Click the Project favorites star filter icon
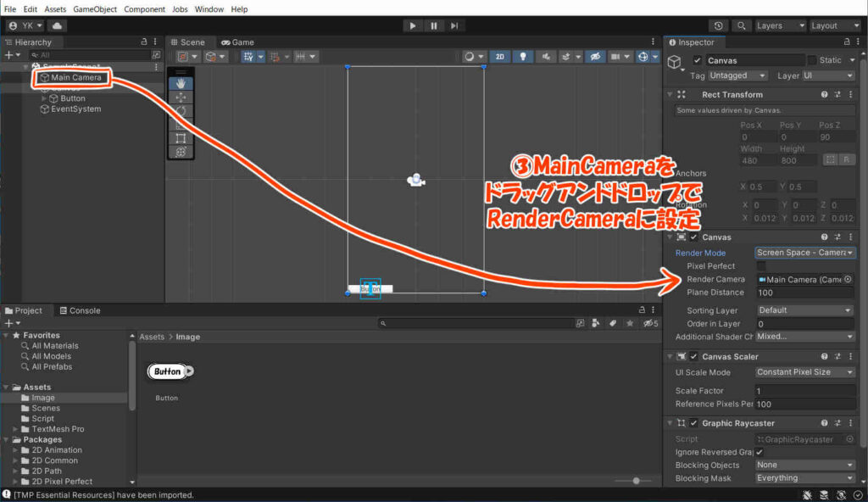868x502 pixels. tap(630, 323)
